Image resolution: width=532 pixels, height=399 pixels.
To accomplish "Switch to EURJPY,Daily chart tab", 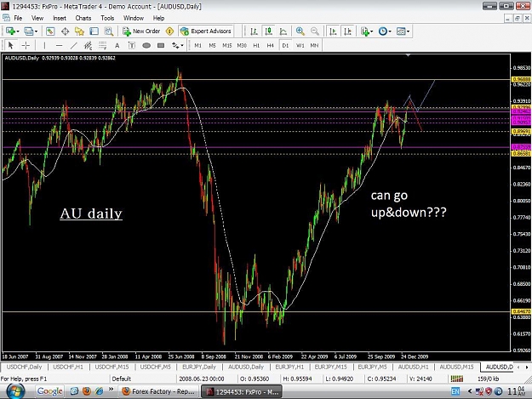I will [199, 367].
